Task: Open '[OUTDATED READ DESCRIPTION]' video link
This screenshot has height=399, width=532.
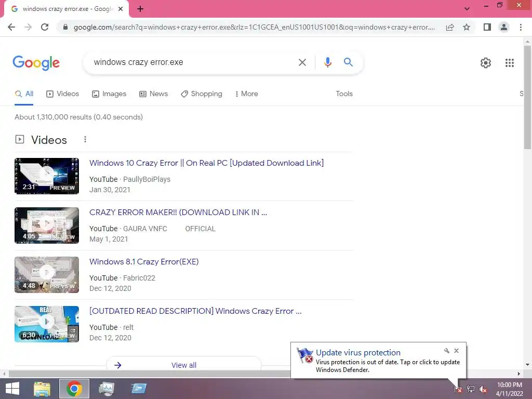Action: (195, 311)
